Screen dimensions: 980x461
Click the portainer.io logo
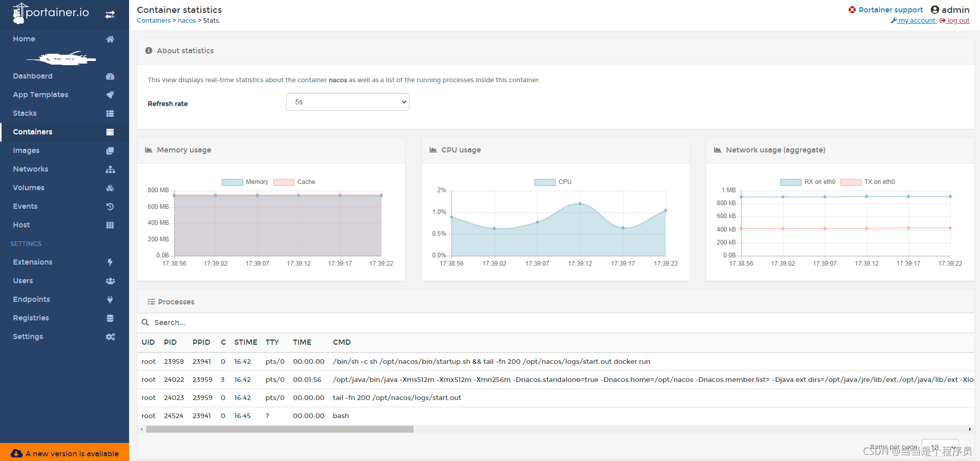(51, 13)
